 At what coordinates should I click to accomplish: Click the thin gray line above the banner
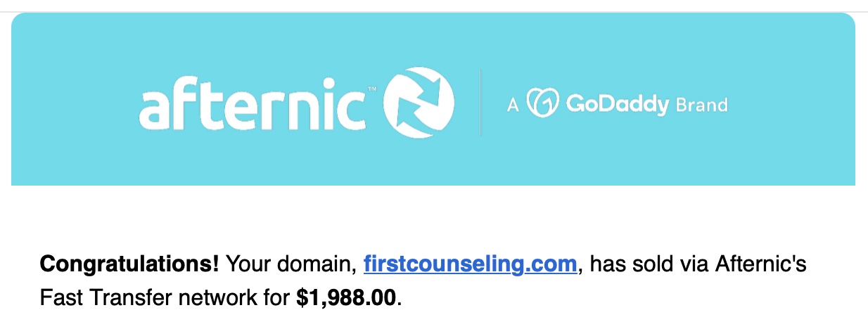[x=433, y=11]
